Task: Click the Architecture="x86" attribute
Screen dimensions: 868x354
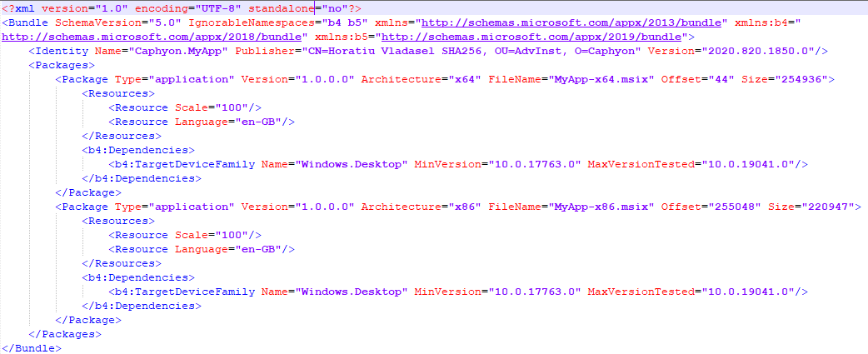Action: [x=421, y=207]
